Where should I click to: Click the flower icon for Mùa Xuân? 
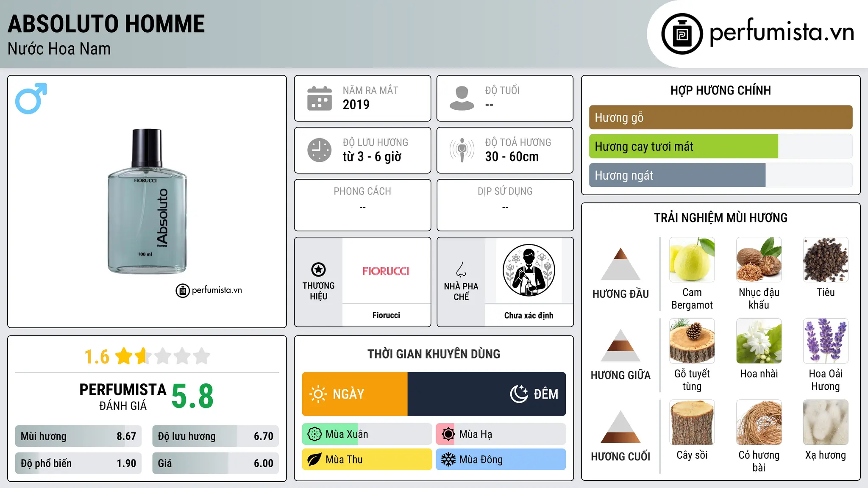[x=314, y=434]
